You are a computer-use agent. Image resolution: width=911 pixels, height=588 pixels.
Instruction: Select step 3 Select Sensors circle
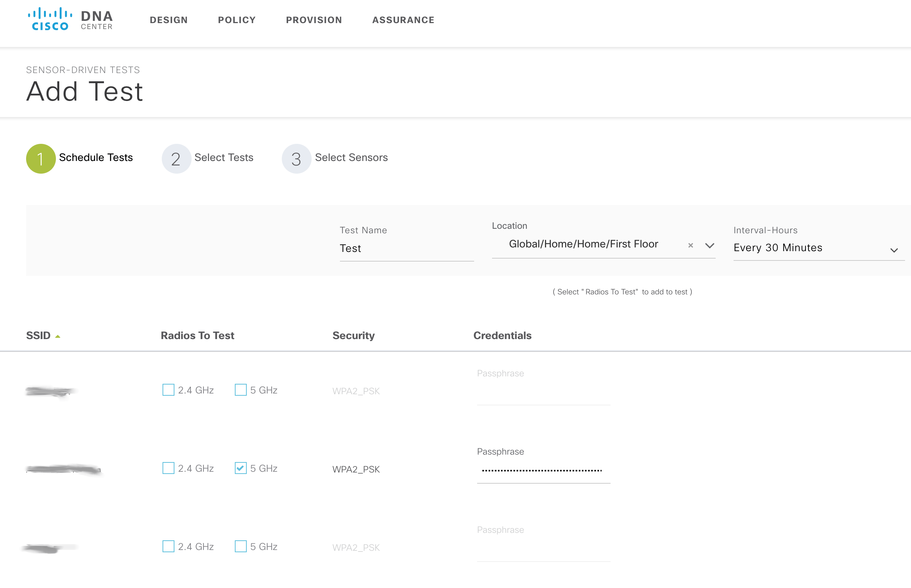(x=296, y=159)
